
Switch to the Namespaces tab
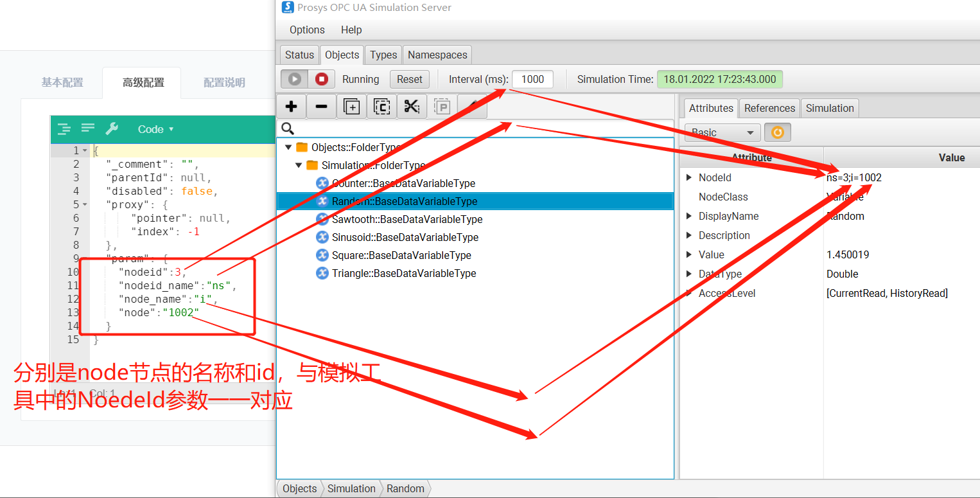(437, 55)
